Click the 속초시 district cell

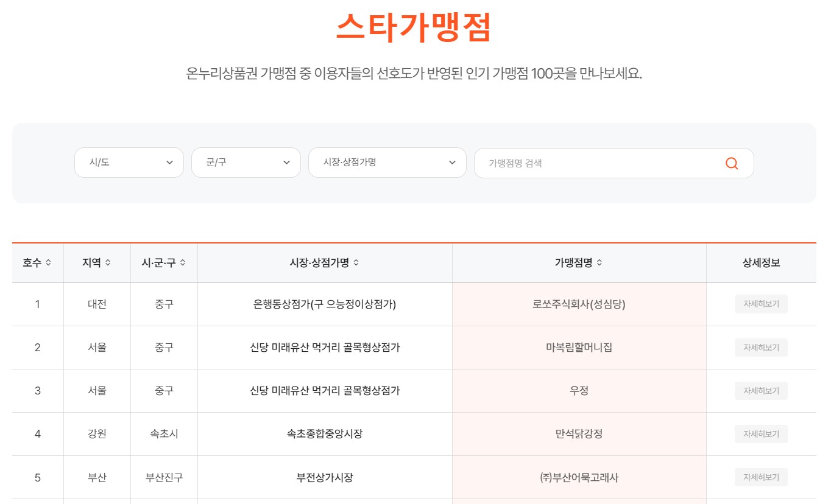(x=164, y=434)
